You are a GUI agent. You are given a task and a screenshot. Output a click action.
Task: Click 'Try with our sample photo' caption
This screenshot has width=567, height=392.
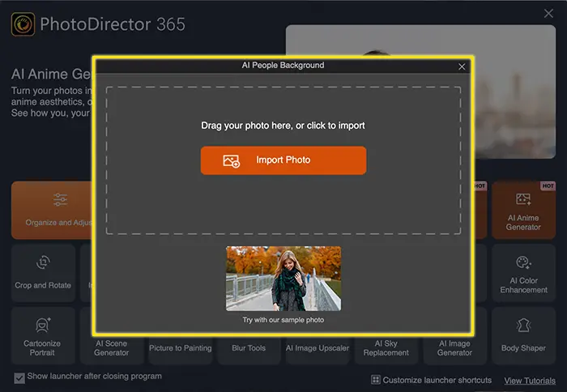[283, 320]
